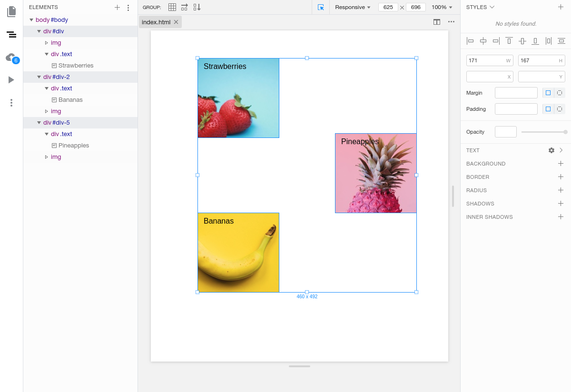The image size is (571, 392).
Task: Open the Pages panel via document icon
Action: pyautogui.click(x=11, y=11)
